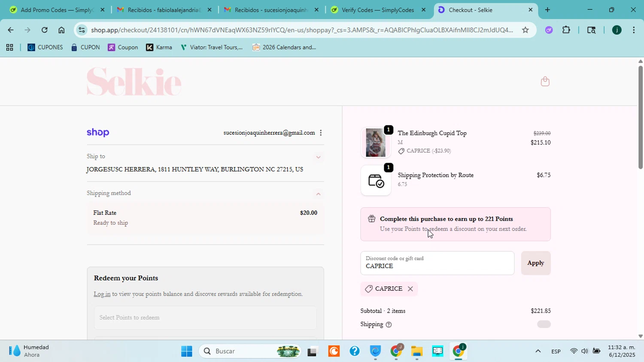
Task: Open the volume speaker icon
Action: pos(584,351)
